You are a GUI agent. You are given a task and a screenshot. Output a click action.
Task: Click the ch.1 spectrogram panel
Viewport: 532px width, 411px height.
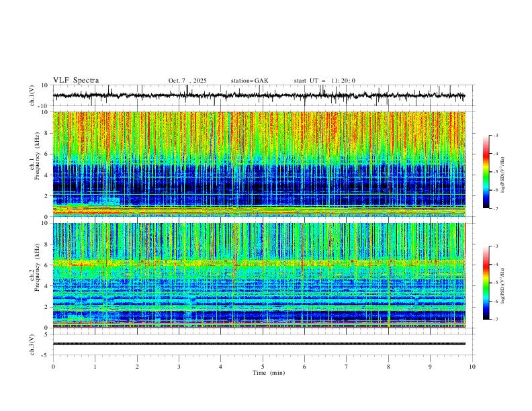pyautogui.click(x=259, y=164)
